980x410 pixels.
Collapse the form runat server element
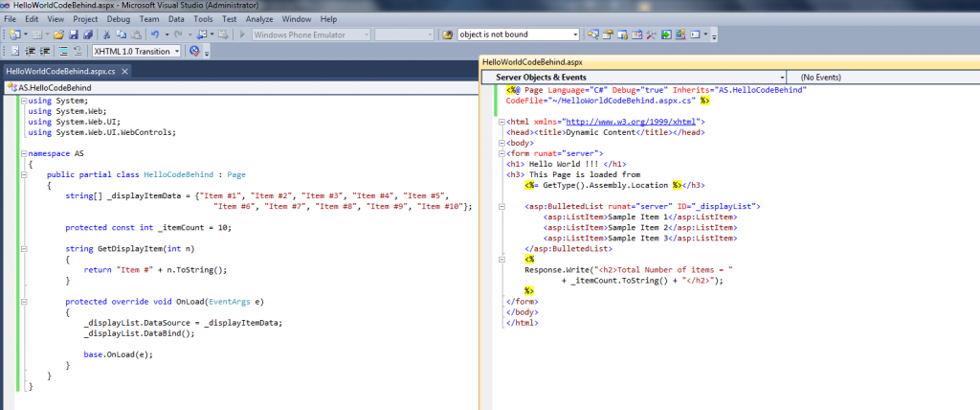[501, 153]
